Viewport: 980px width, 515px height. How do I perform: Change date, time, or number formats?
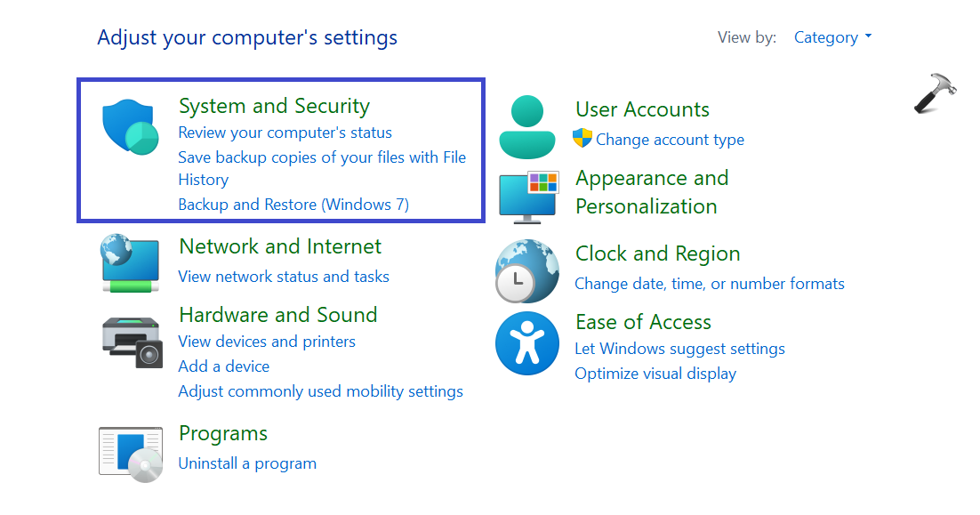click(710, 284)
